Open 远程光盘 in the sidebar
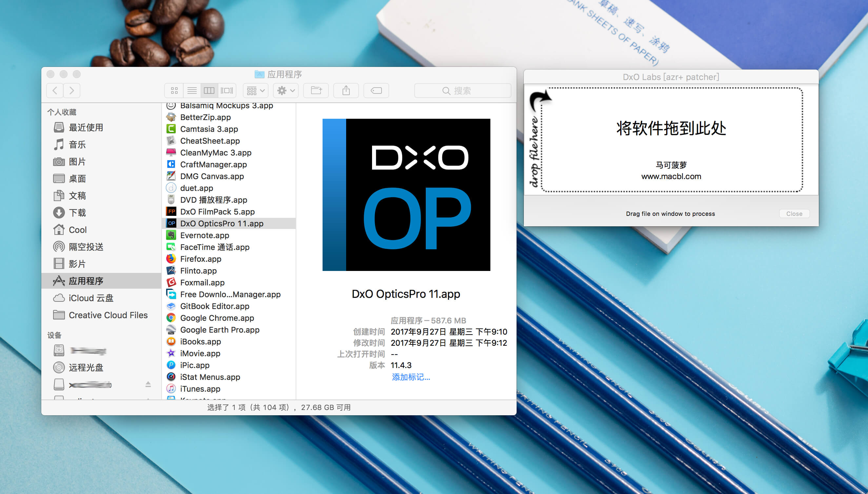This screenshot has width=868, height=494. click(101, 367)
